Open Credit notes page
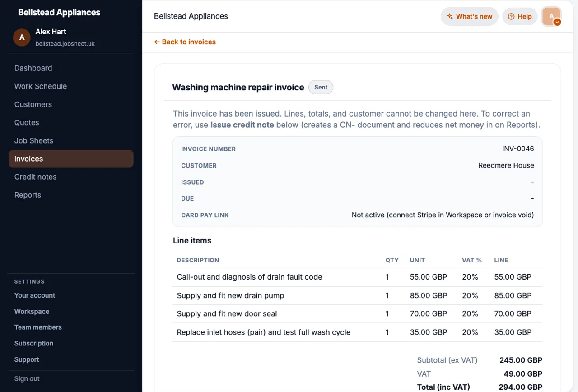 tap(35, 177)
